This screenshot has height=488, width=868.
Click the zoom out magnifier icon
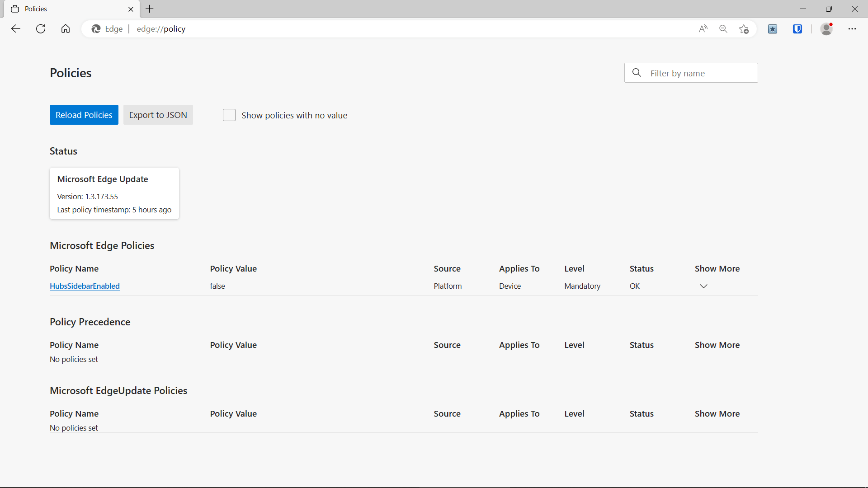[x=723, y=29]
